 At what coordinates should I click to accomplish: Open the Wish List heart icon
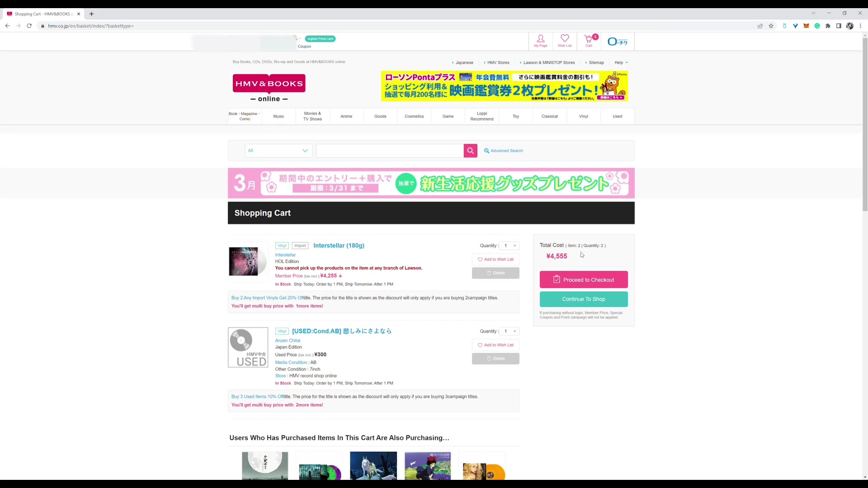pos(565,41)
